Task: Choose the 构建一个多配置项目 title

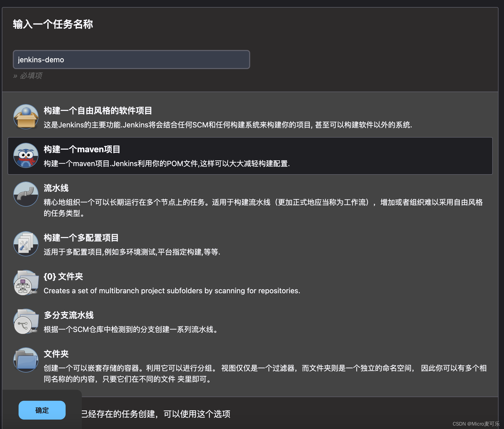Action: click(x=81, y=238)
